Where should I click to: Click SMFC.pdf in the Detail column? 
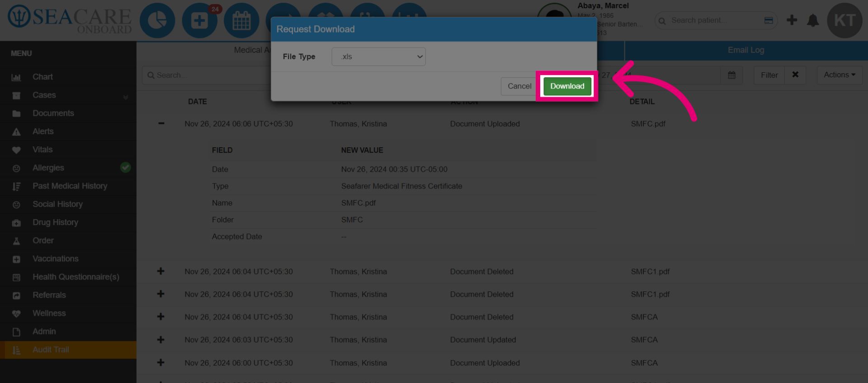click(648, 124)
